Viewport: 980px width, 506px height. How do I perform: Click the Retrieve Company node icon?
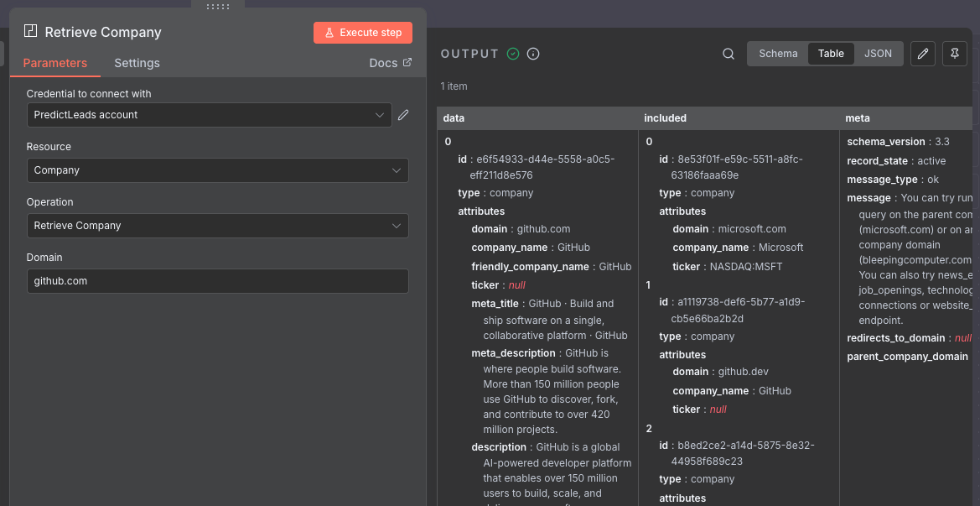[31, 31]
